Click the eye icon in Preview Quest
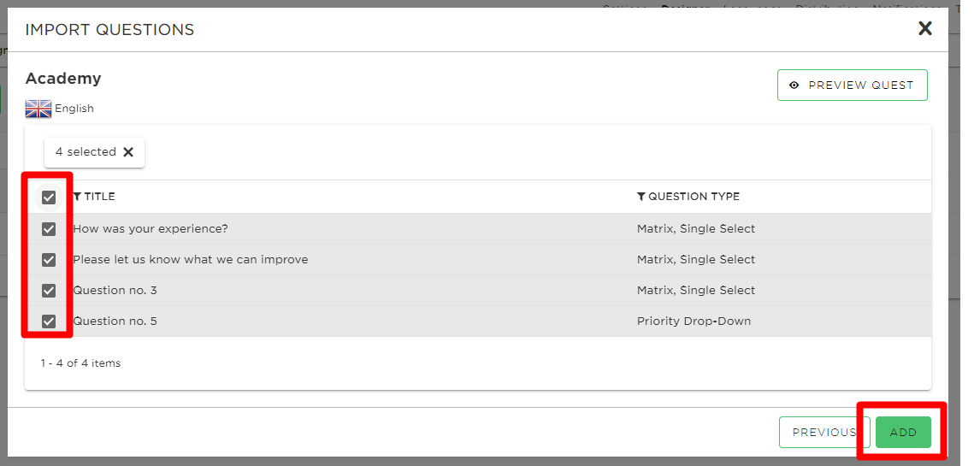 pos(794,86)
